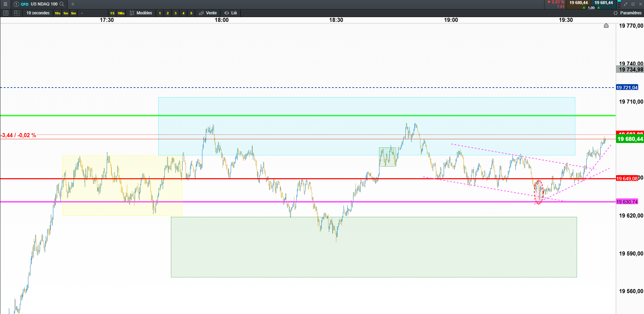
Task: Click the 19 680,44 sell price button
Action: tap(578, 4)
